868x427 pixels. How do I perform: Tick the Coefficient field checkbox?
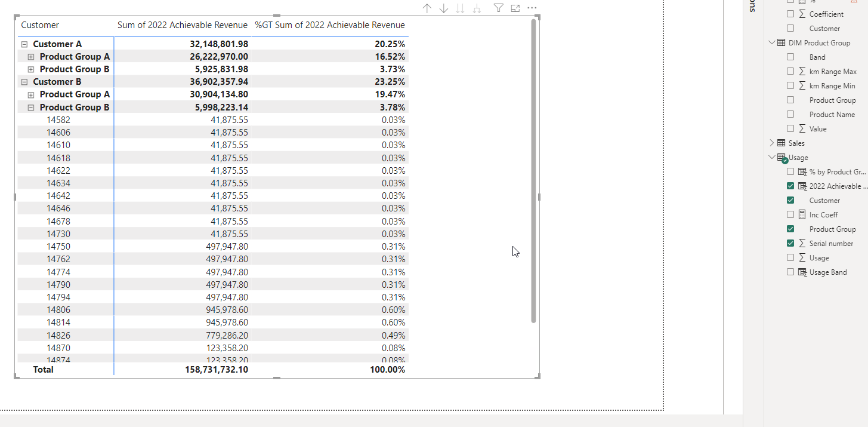790,14
